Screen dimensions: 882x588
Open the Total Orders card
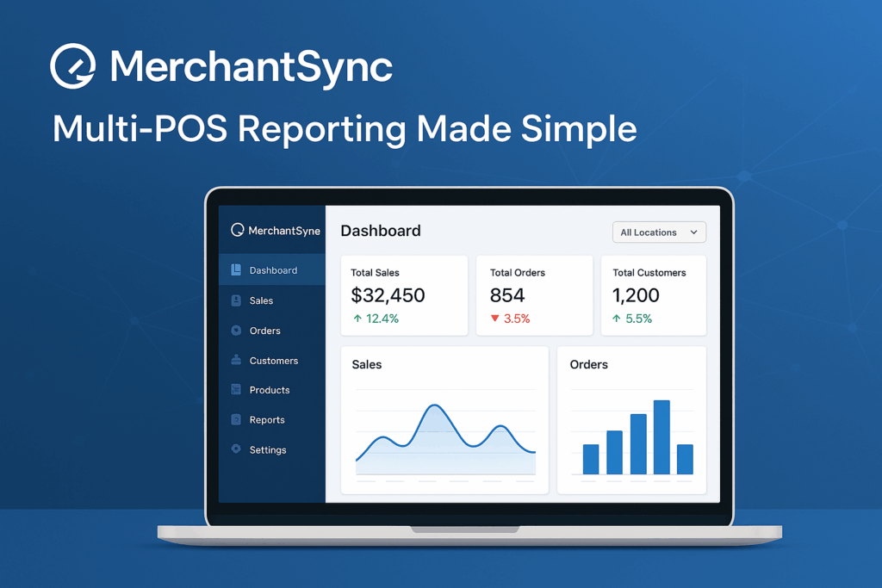click(534, 295)
